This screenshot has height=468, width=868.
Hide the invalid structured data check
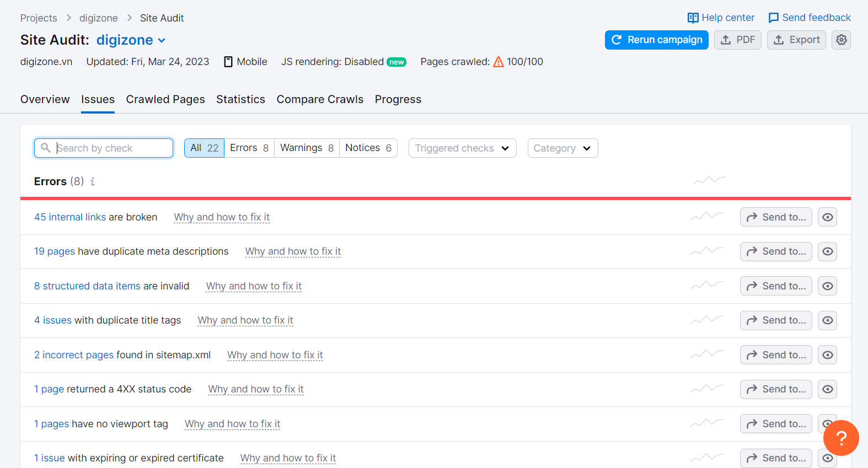click(827, 286)
